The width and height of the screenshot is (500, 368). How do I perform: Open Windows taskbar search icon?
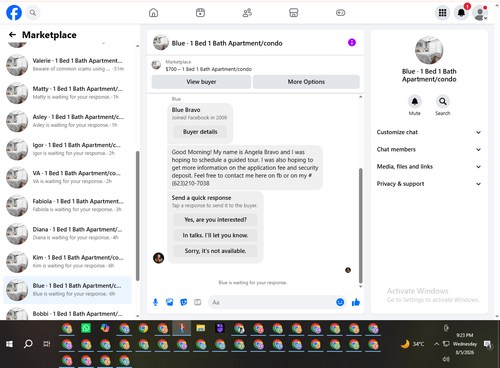(28, 344)
